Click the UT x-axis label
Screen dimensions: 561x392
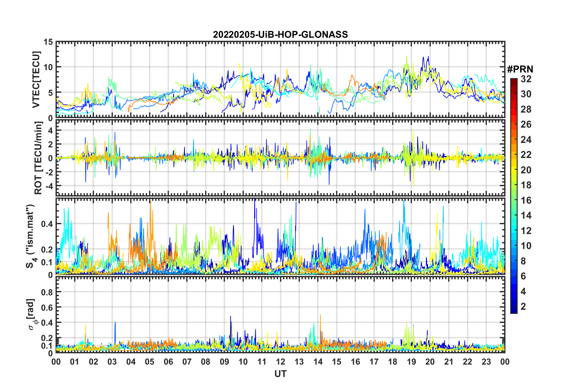pos(280,374)
